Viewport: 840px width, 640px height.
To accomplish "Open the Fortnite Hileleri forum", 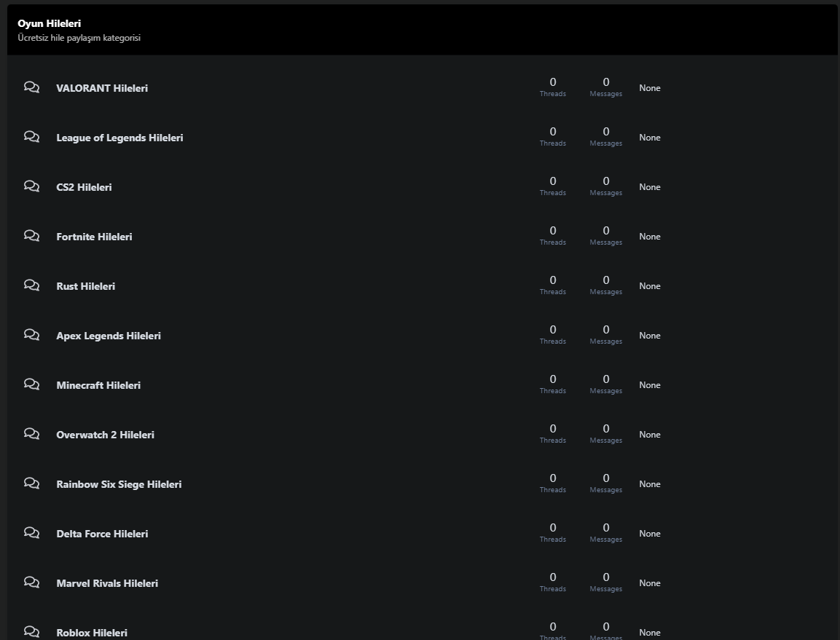I will (94, 237).
